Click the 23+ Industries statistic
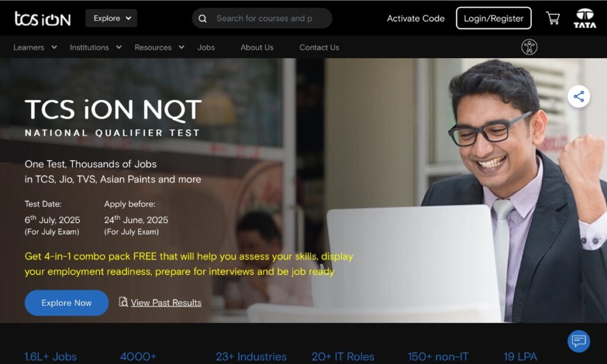This screenshot has width=607, height=364. (x=251, y=357)
